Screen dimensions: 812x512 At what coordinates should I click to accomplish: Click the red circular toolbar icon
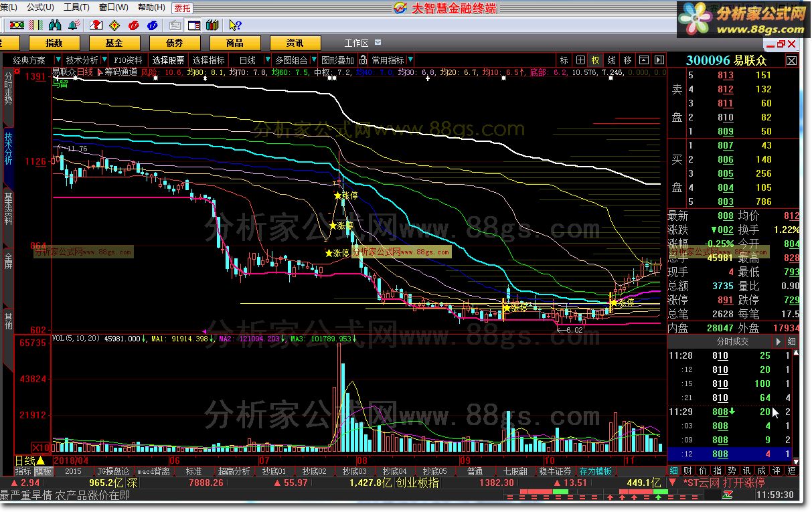point(133,25)
